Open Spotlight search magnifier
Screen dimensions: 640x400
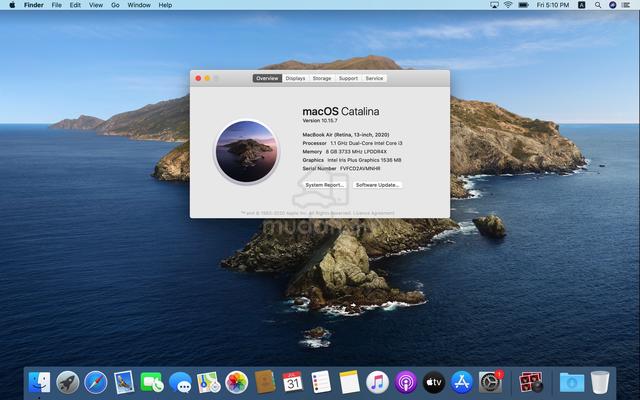point(598,5)
